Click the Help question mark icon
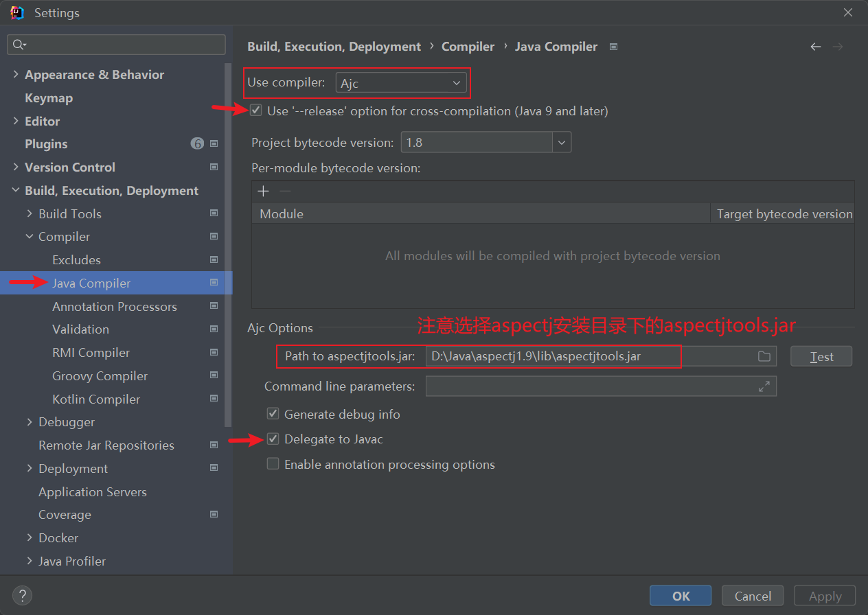Viewport: 868px width, 615px height. pyautogui.click(x=22, y=595)
